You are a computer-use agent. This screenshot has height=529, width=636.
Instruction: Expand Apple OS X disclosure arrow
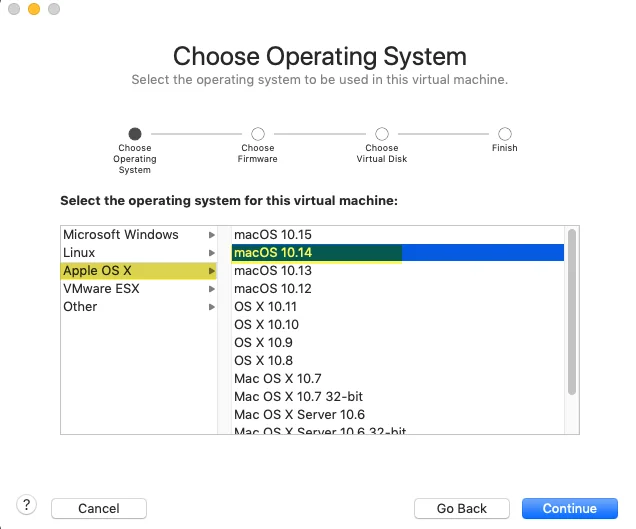[211, 271]
